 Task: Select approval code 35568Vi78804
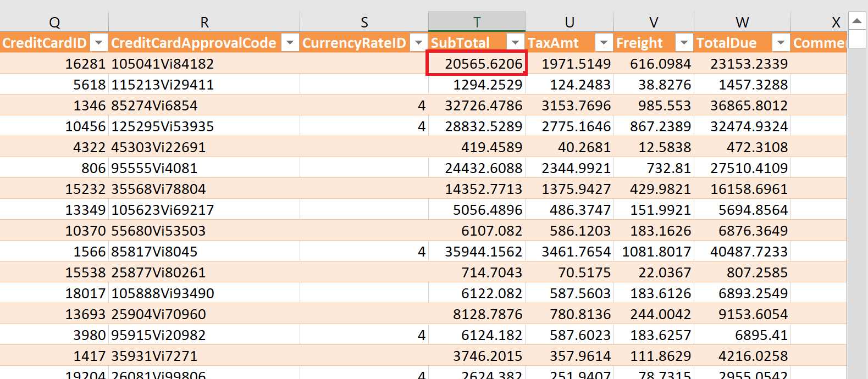[204, 188]
